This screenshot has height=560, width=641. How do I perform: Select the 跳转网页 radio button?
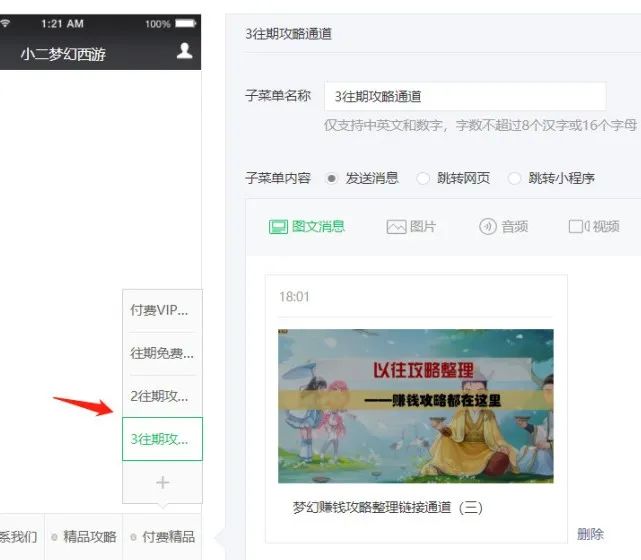point(423,179)
